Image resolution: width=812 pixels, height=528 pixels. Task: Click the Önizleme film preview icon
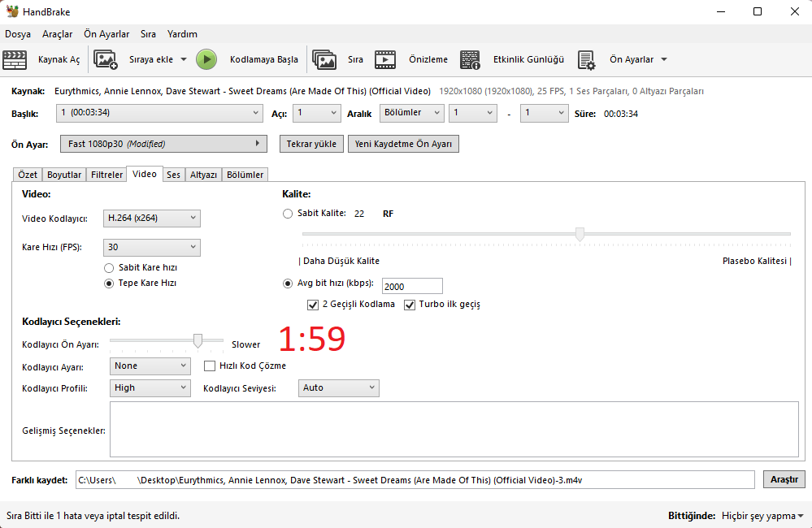tap(385, 59)
